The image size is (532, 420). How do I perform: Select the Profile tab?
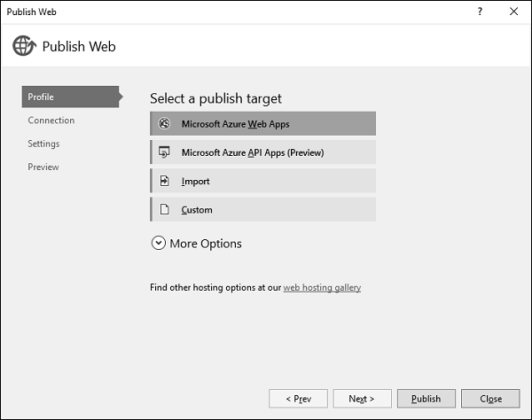click(70, 97)
